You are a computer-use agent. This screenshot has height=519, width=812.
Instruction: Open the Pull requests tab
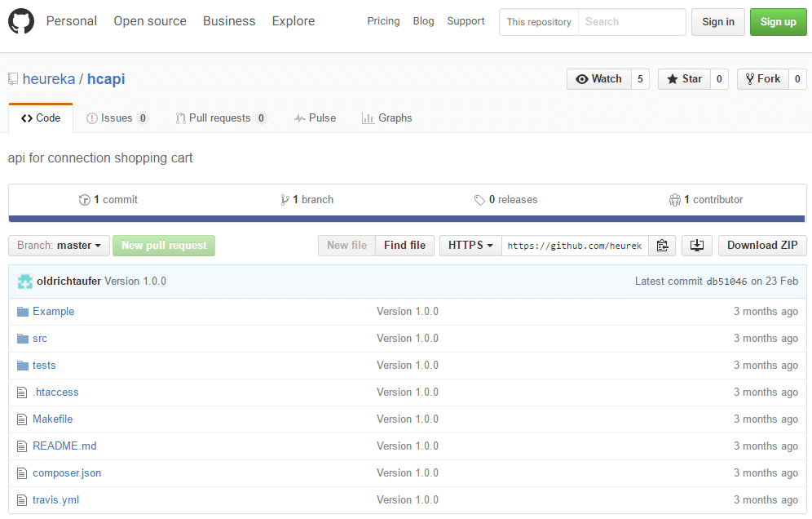pyautogui.click(x=221, y=118)
